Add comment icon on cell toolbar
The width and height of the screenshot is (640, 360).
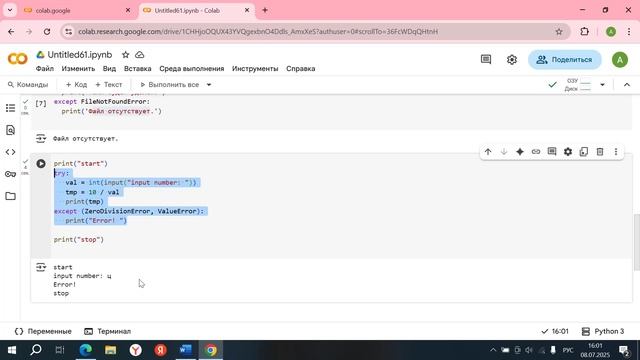click(x=552, y=152)
